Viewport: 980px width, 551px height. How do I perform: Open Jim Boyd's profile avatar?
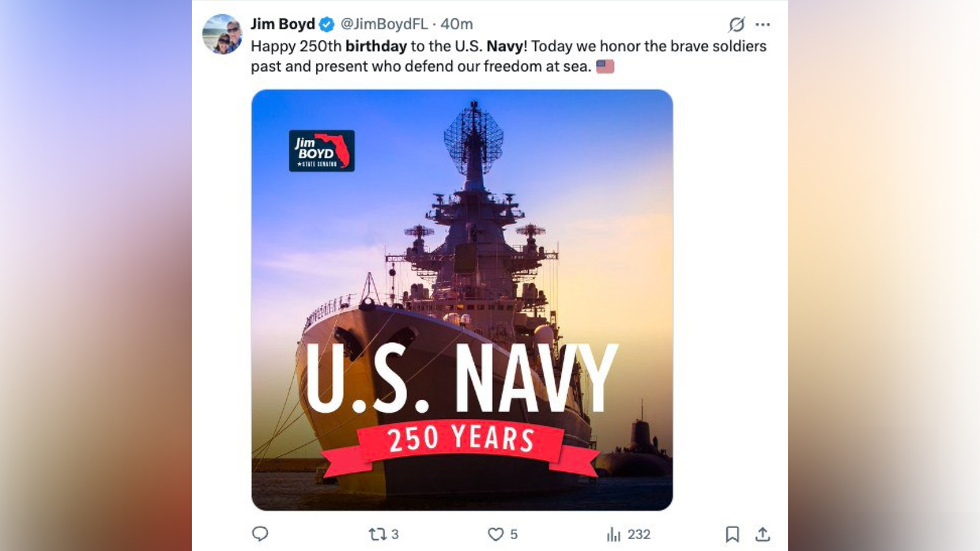tap(222, 34)
